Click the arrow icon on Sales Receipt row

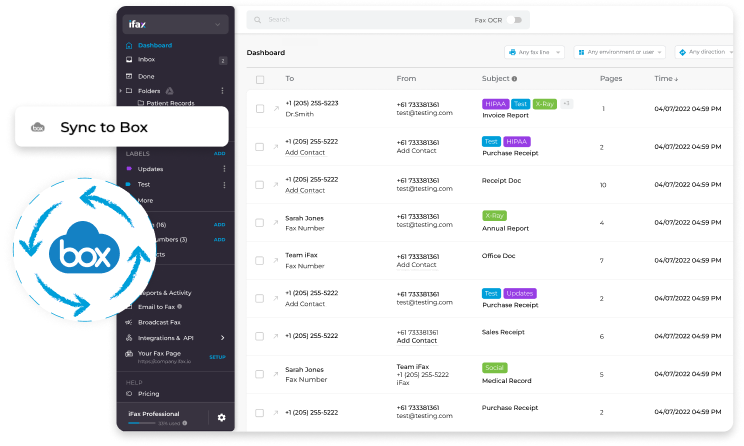coord(276,336)
